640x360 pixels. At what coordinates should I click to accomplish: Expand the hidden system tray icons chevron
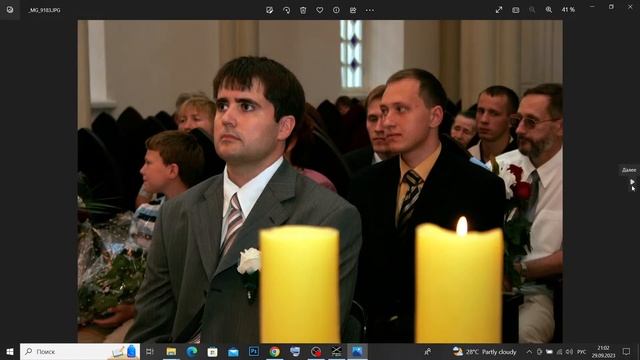(x=529, y=351)
